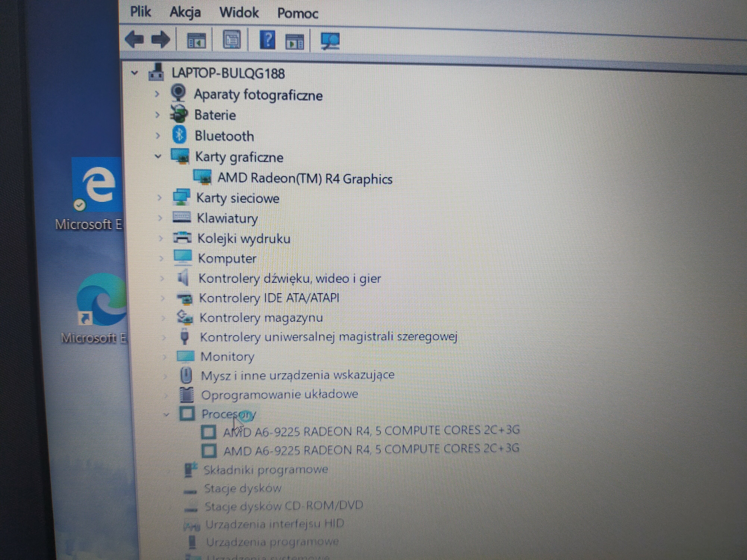747x560 pixels.
Task: Click the Back arrow toolbar button
Action: pyautogui.click(x=134, y=40)
